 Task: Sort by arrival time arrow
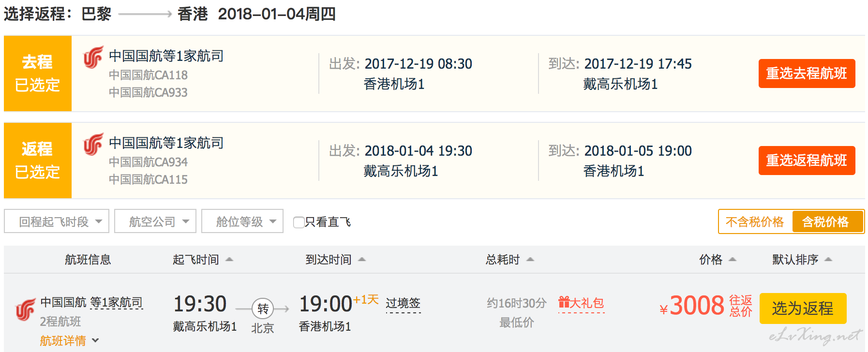coord(362,260)
